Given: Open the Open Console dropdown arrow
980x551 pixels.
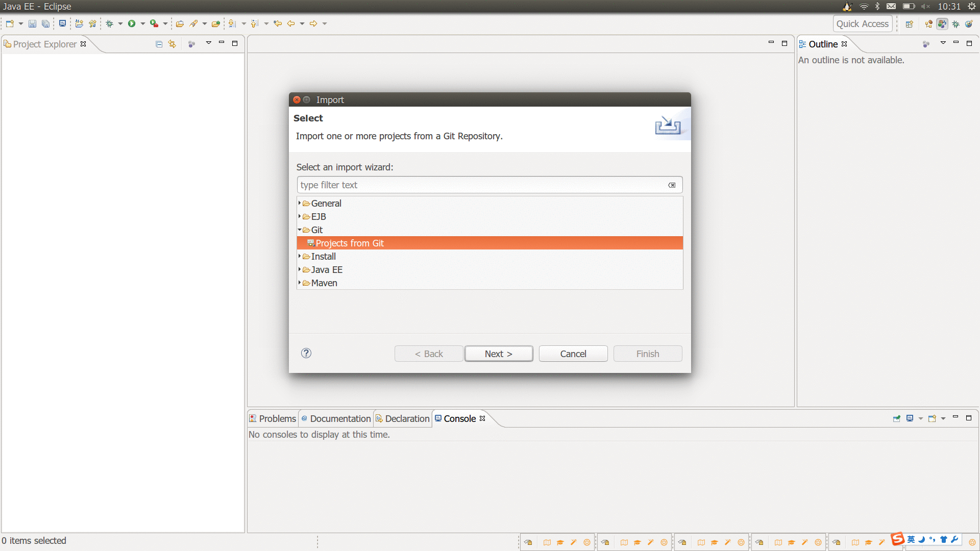Looking at the screenshot, I should click(x=943, y=419).
